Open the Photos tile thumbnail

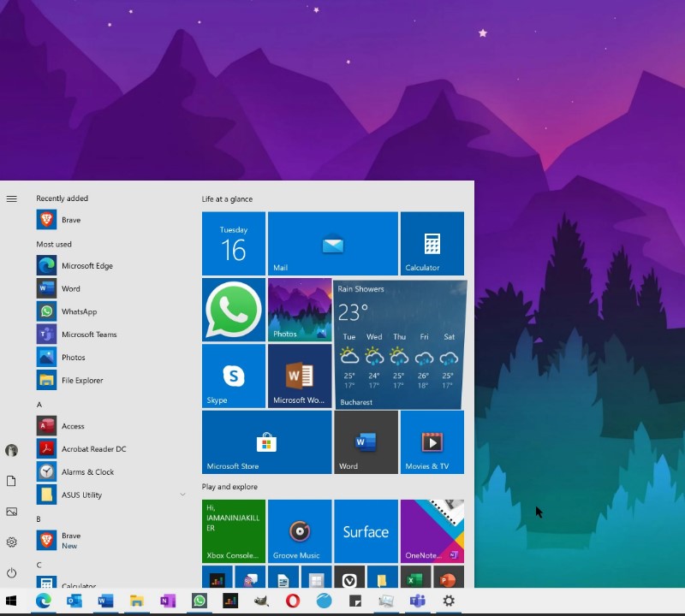coord(299,310)
